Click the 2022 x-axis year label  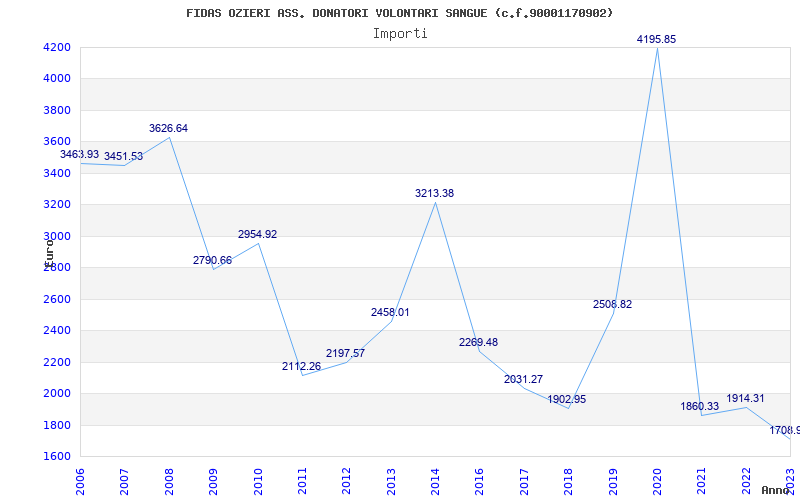(746, 482)
